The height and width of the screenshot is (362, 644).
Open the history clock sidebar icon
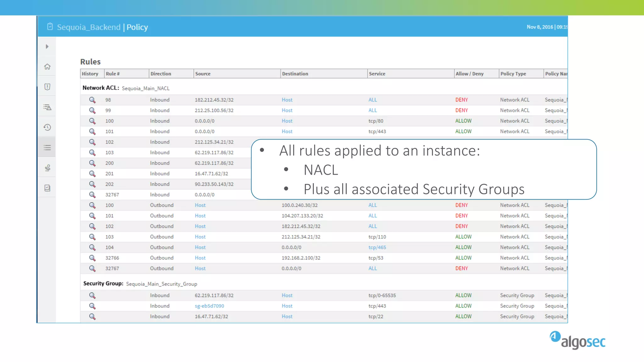[x=47, y=127]
